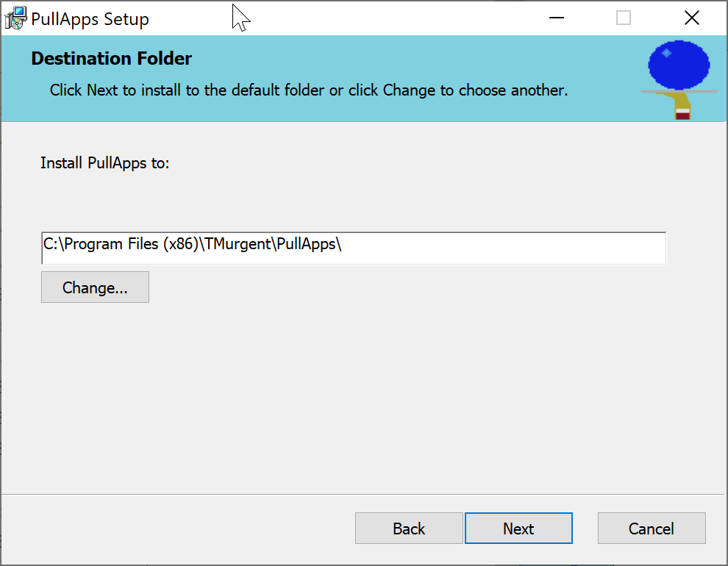Open the Change... folder browser

click(95, 287)
